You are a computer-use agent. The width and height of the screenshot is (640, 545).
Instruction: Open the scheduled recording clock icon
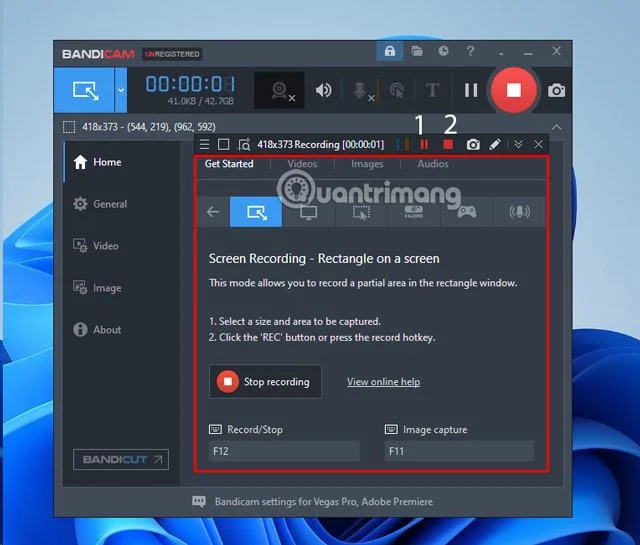(443, 51)
